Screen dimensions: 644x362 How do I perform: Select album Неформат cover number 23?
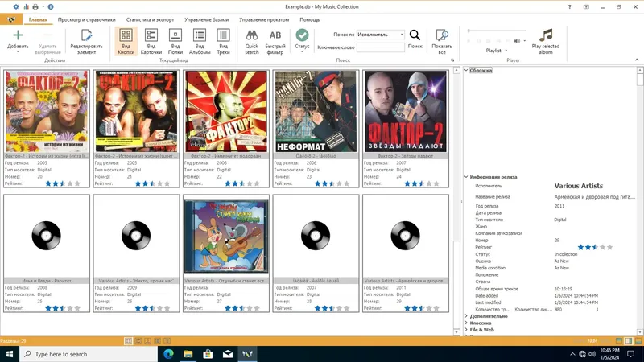coord(316,129)
